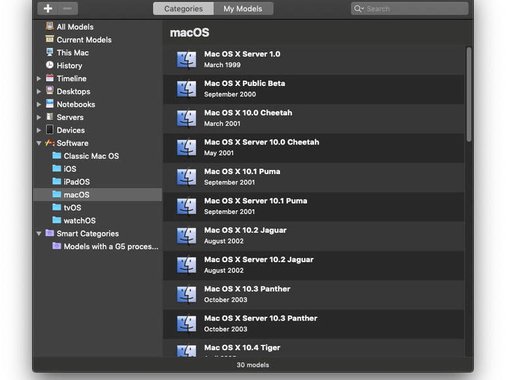Click Finder icon for Mac OS X 10.1 Puma

pos(186,177)
